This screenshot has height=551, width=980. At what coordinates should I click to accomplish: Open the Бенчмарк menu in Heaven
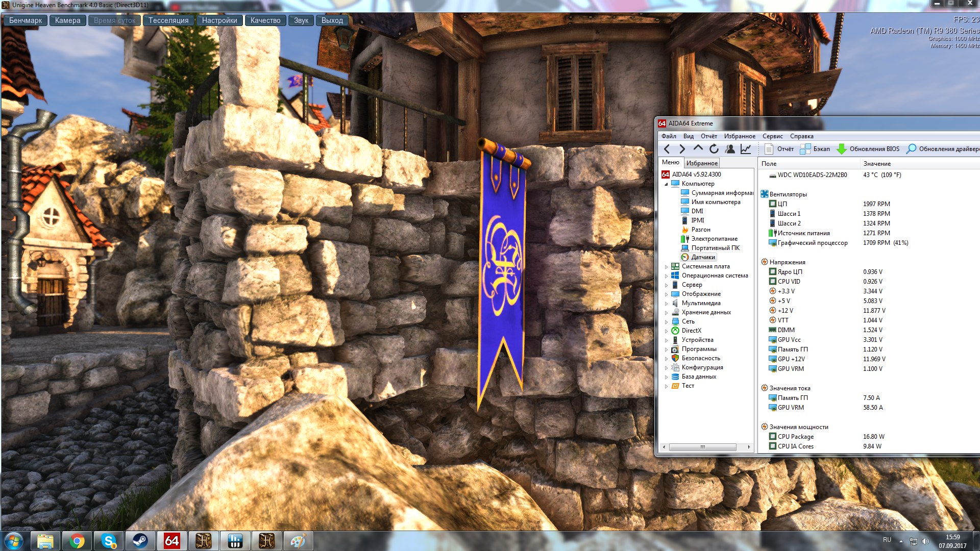26,20
